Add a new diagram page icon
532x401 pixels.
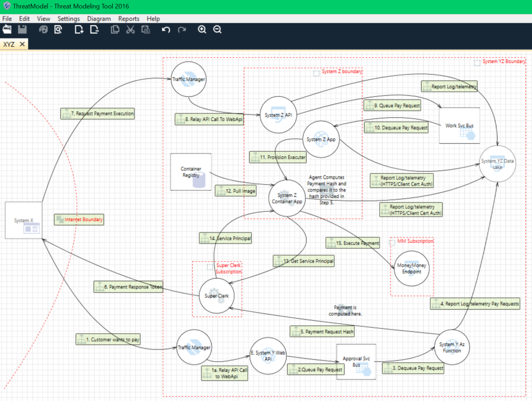tap(79, 30)
